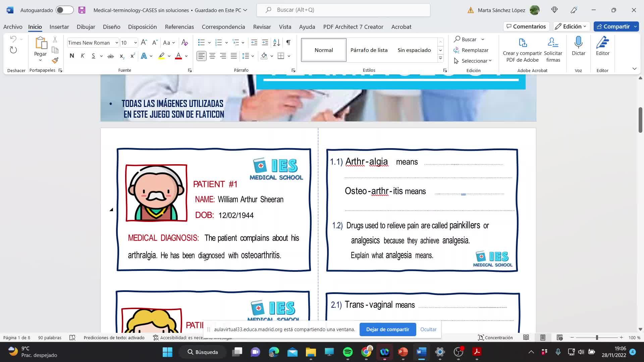Click the Sort (A-Z) icon
This screenshot has width=644, height=362.
[x=276, y=43]
